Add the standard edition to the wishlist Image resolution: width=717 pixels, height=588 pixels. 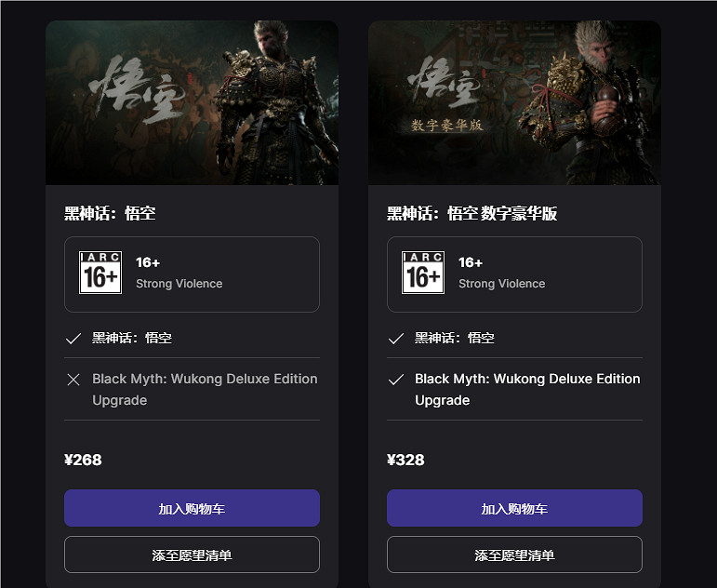pos(192,555)
